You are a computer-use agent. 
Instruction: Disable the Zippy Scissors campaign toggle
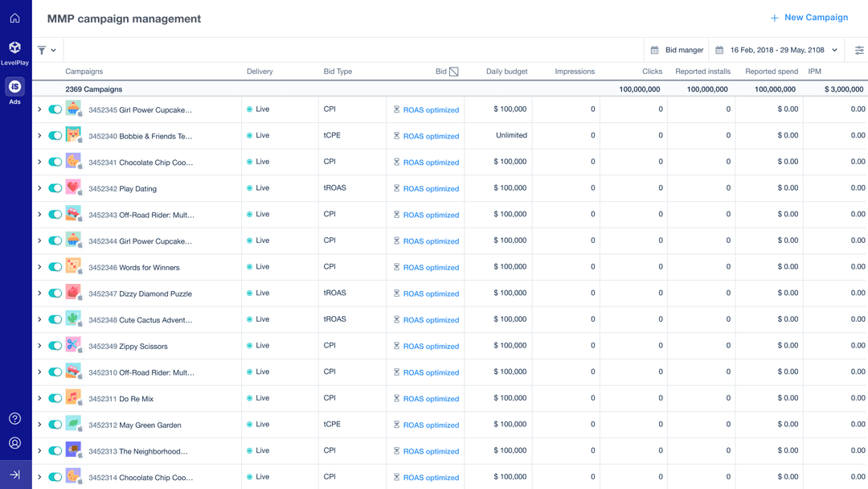tap(55, 346)
